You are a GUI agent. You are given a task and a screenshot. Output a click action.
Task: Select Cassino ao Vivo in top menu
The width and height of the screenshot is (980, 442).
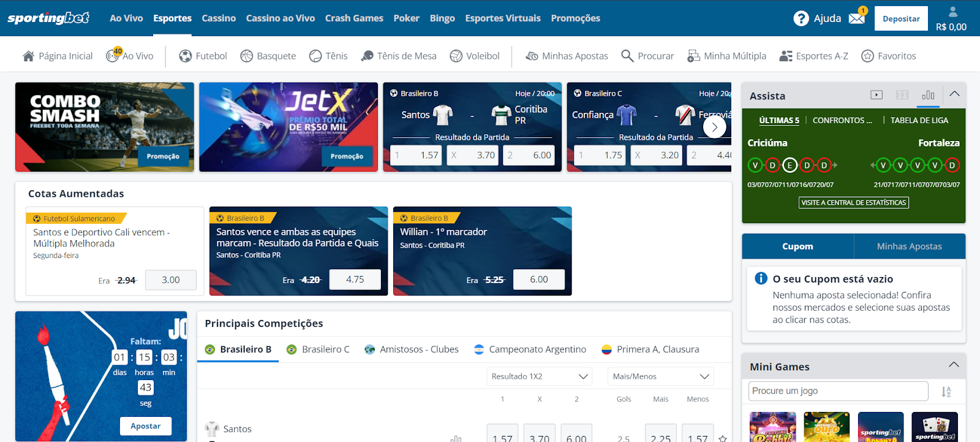(x=281, y=18)
